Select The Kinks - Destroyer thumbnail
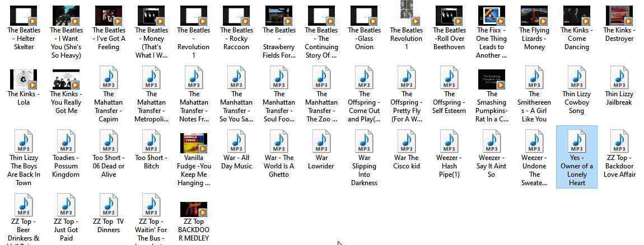The width and height of the screenshot is (644, 245). tap(619, 16)
